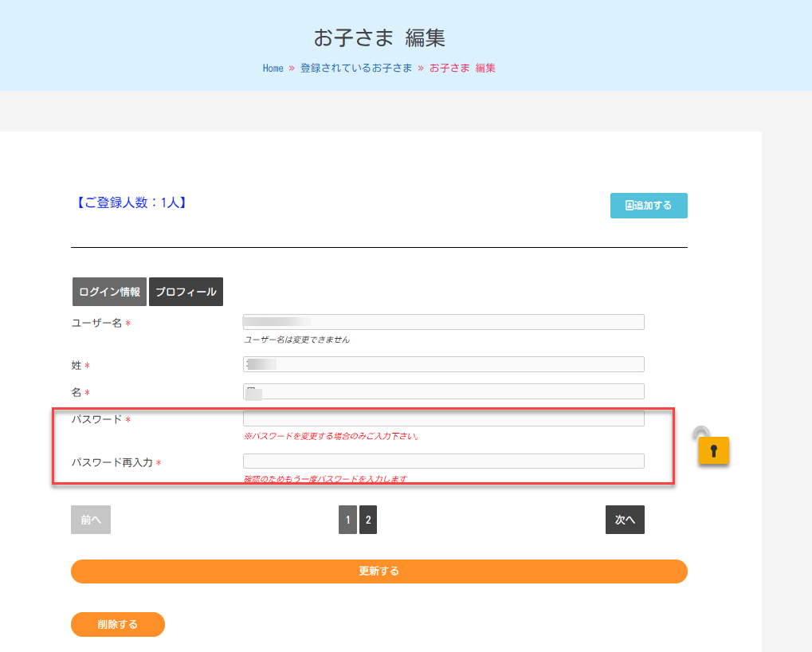812x652 pixels.
Task: Select page 1 in the pagination
Action: 347,520
